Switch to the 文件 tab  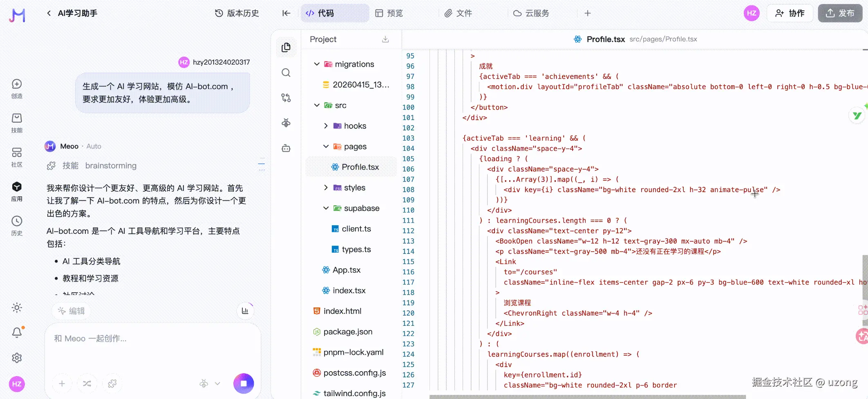[x=458, y=13]
